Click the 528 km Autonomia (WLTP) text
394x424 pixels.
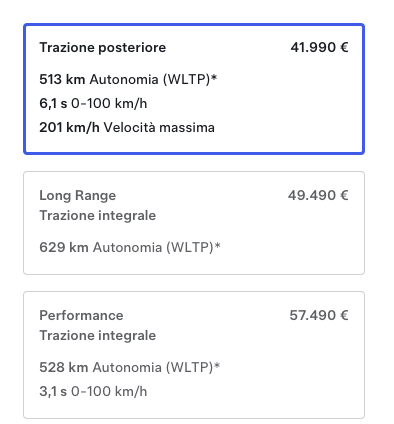coord(130,367)
